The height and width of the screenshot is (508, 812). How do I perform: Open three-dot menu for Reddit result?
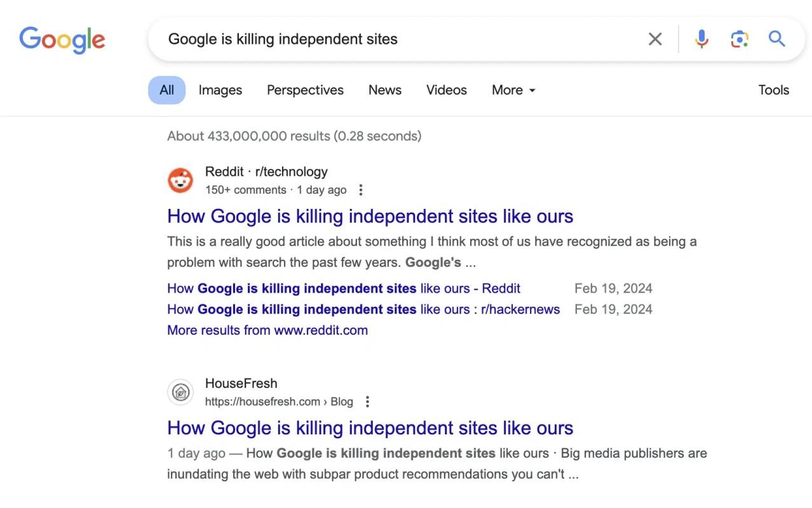coord(361,190)
